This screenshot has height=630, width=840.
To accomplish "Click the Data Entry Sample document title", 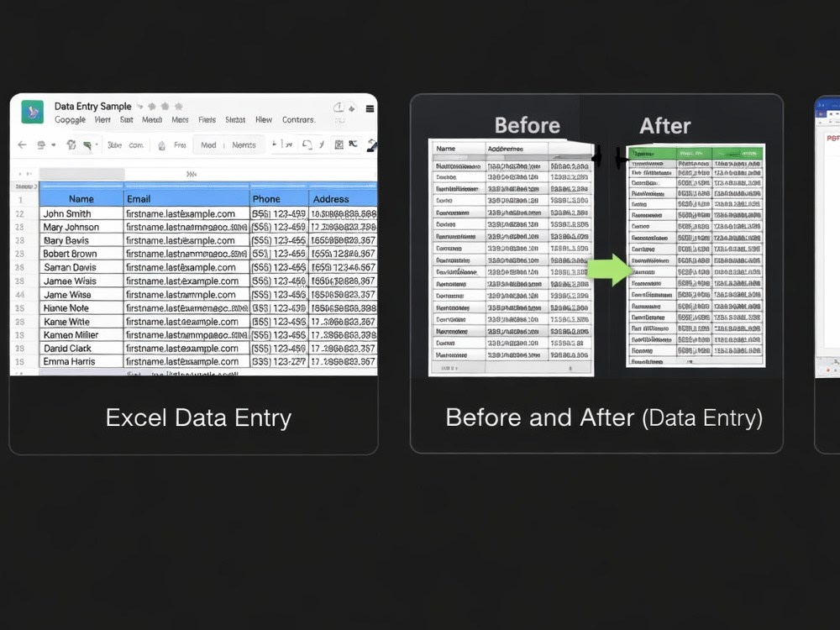I will pos(92,106).
